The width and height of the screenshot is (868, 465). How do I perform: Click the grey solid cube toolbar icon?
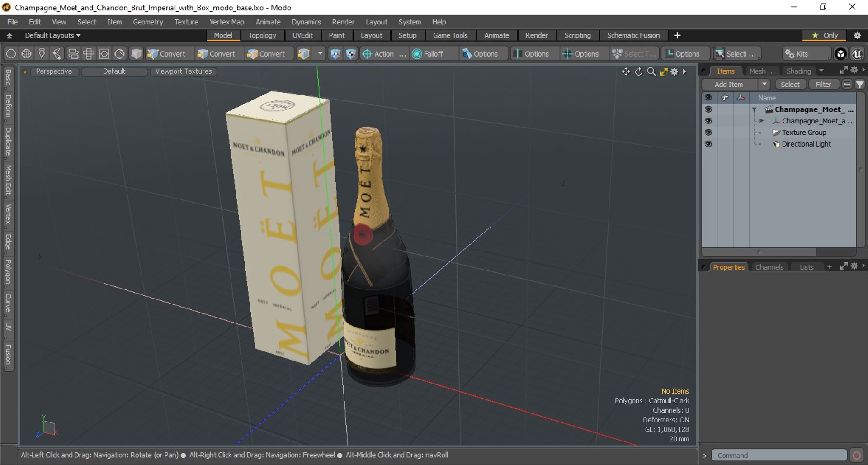click(x=136, y=54)
